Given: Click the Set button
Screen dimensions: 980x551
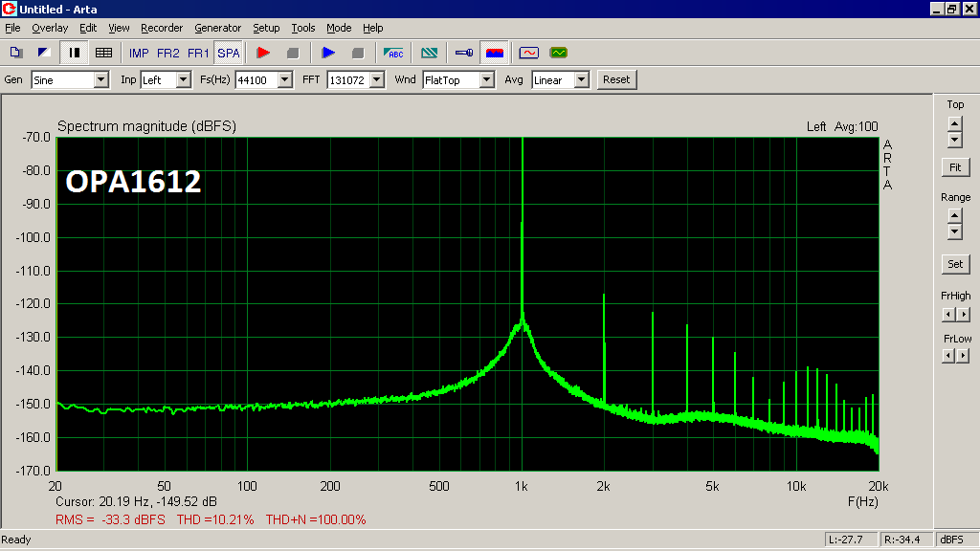Looking at the screenshot, I should point(956,264).
